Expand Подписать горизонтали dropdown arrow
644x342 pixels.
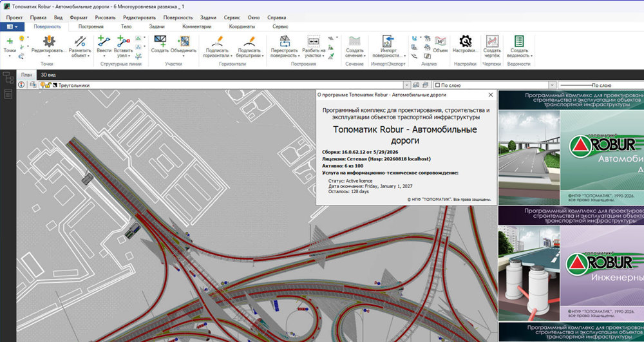231,56
